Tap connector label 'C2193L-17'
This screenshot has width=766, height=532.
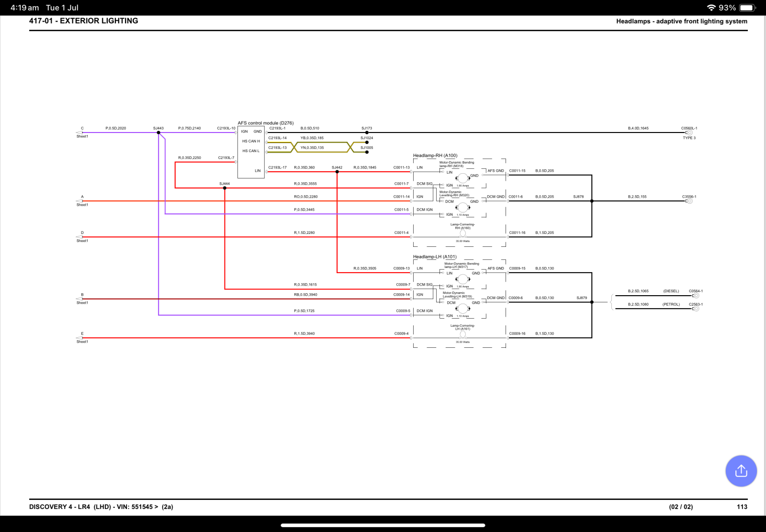point(278,167)
